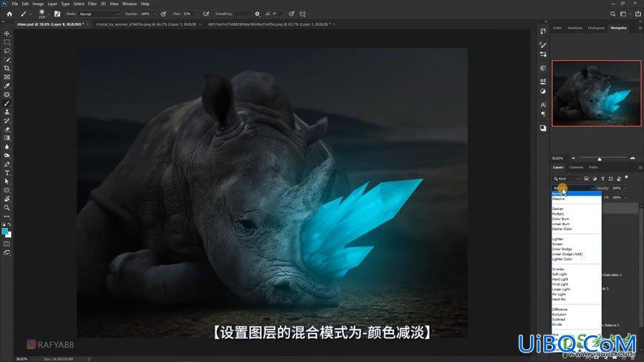The width and height of the screenshot is (644, 362).
Task: Open brush Mode dropdown in options bar
Action: point(99,14)
